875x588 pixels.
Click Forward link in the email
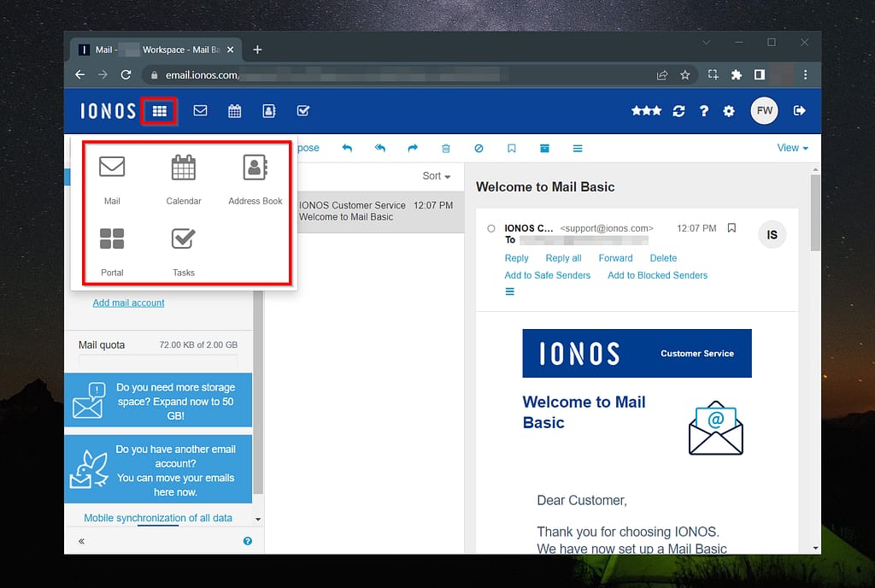point(615,258)
